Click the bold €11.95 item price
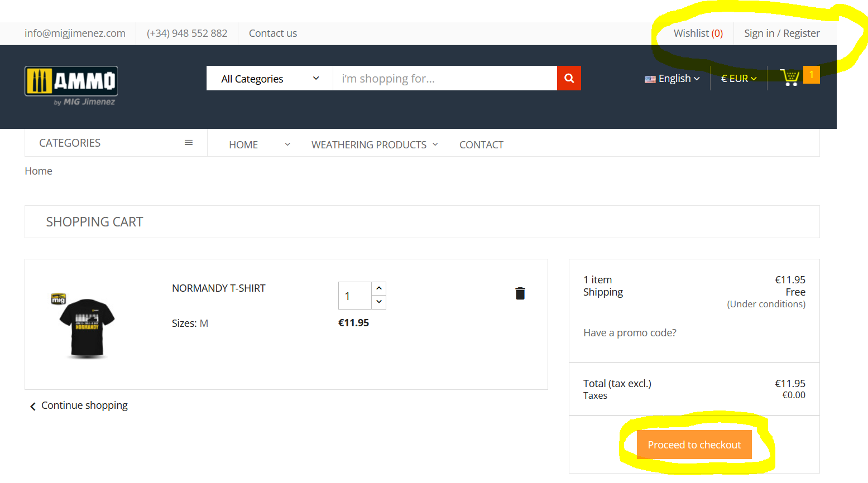The image size is (868, 483). 354,323
